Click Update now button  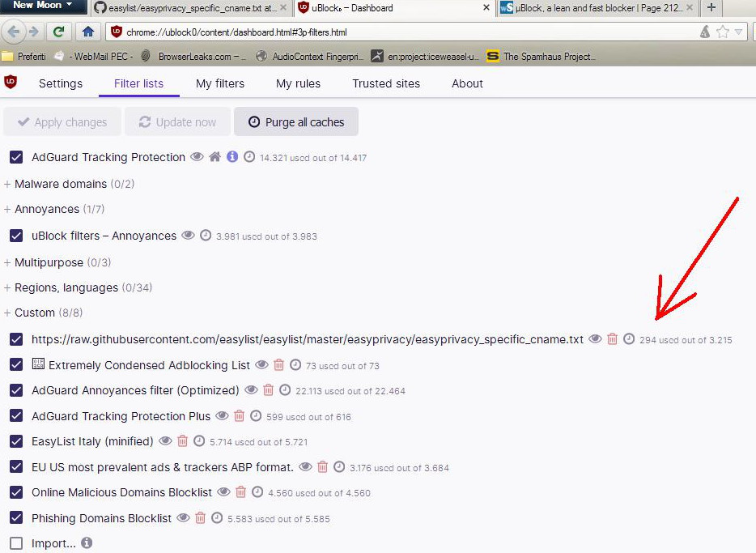click(177, 121)
